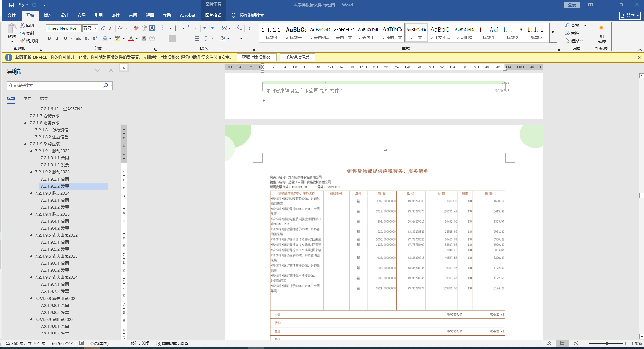Open the 图片格式 ribbon tab
This screenshot has height=349, width=644.
click(x=213, y=15)
